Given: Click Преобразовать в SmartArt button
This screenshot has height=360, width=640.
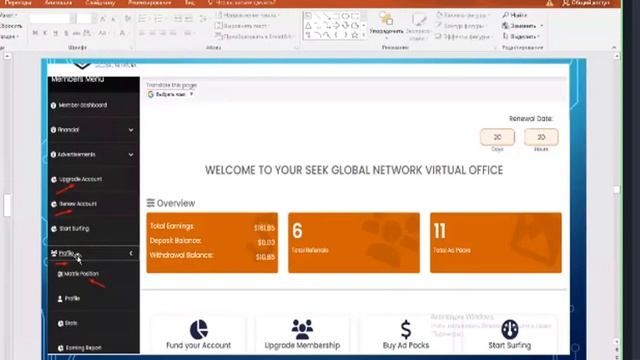Looking at the screenshot, I should coord(254,36).
